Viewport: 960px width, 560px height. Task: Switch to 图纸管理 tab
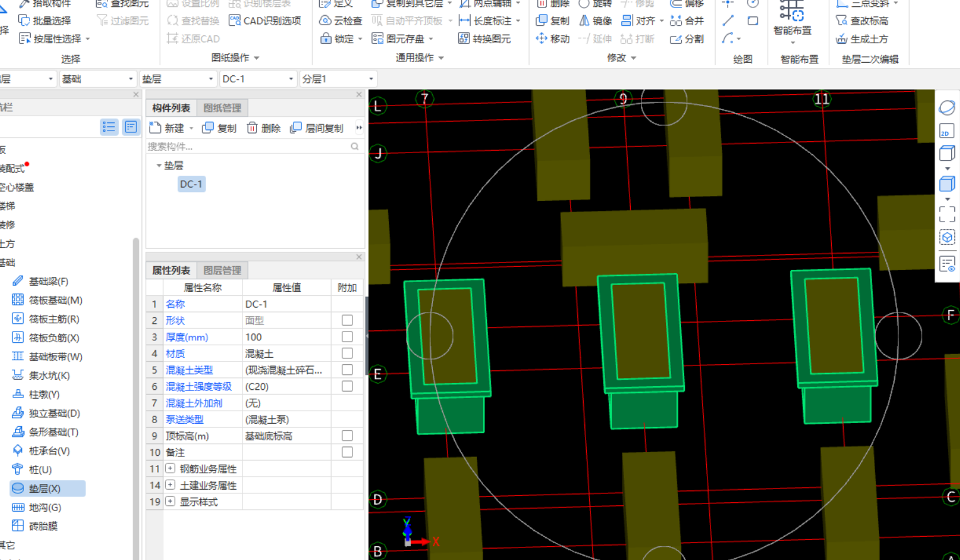(222, 108)
